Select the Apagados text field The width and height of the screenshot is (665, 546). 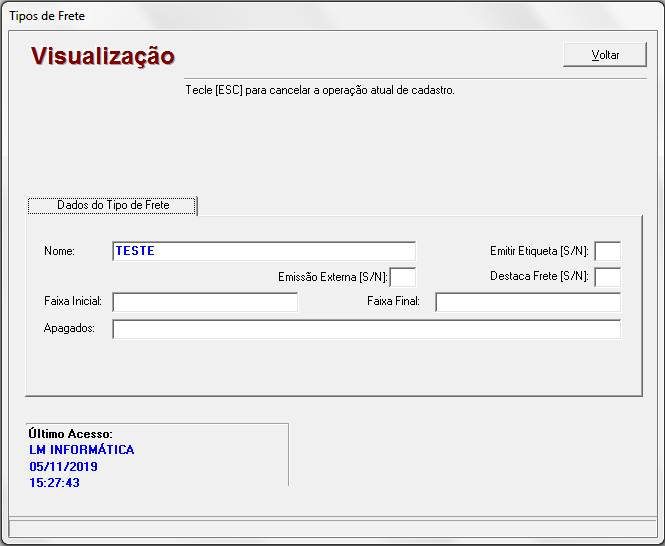(x=366, y=329)
